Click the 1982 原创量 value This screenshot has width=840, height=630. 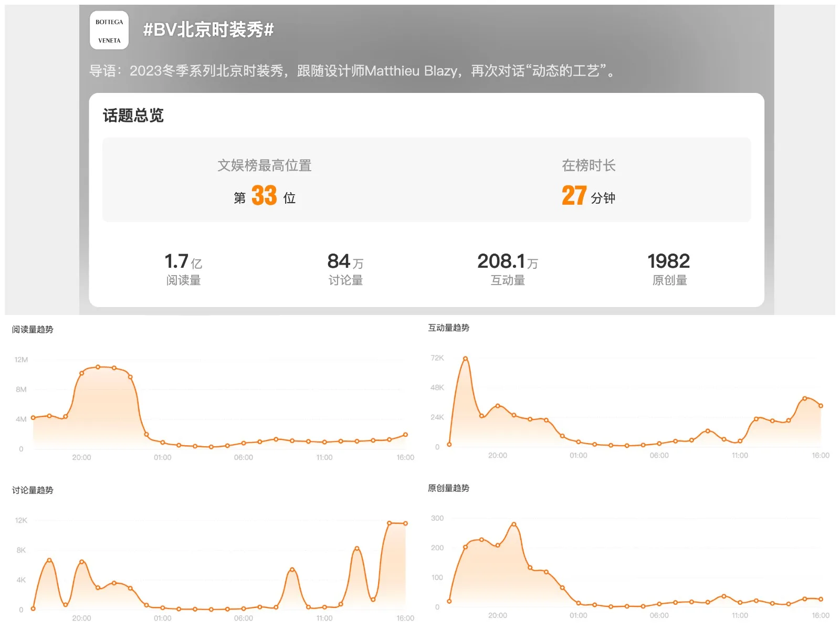pyautogui.click(x=669, y=268)
